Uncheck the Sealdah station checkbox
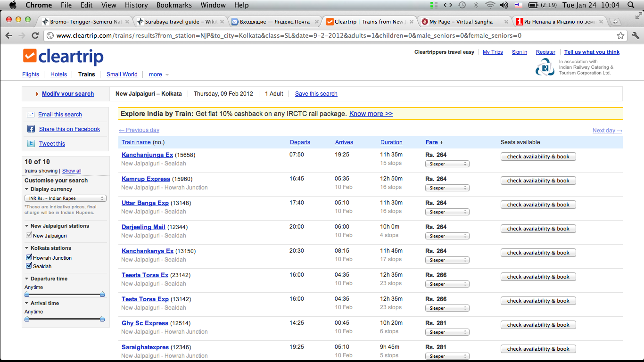 29,266
